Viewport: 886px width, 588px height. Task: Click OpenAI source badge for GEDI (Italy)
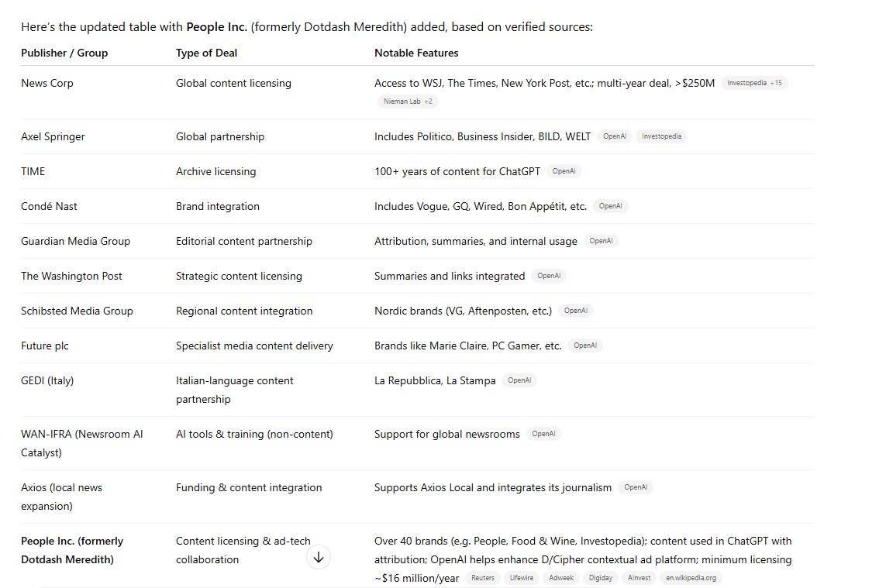point(519,380)
